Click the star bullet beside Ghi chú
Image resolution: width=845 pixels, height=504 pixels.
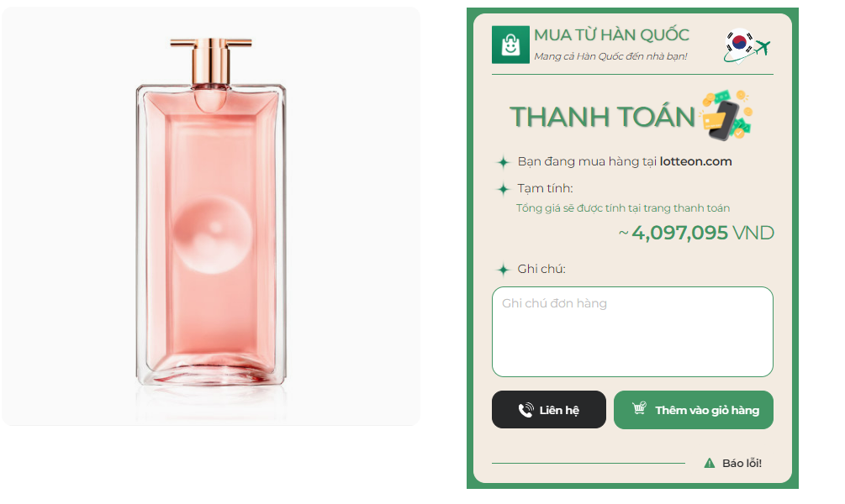[504, 270]
